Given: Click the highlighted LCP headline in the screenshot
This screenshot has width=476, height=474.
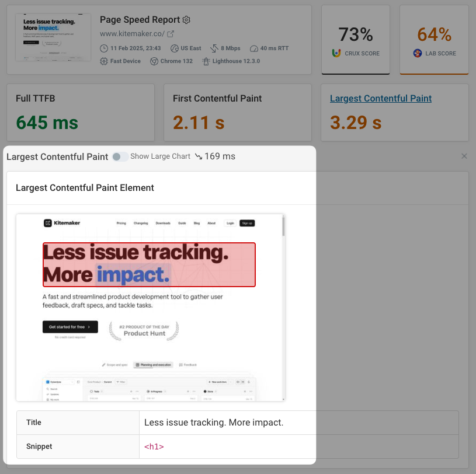Looking at the screenshot, I should tap(149, 264).
